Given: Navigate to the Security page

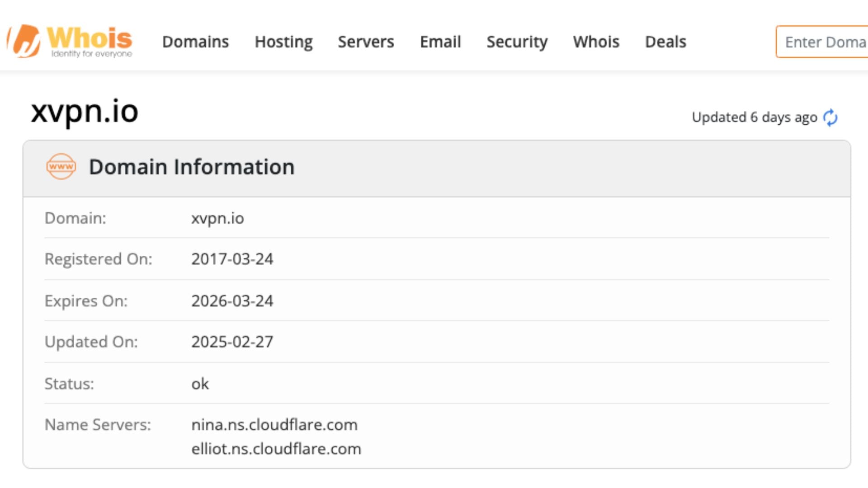Looking at the screenshot, I should point(517,42).
